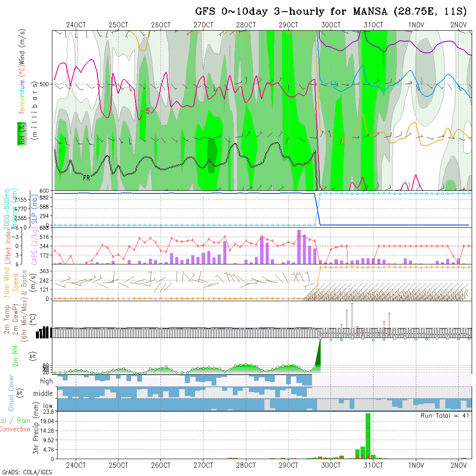Click the blue "Cloud Cover" axis title
476x476 pixels.
point(11,393)
